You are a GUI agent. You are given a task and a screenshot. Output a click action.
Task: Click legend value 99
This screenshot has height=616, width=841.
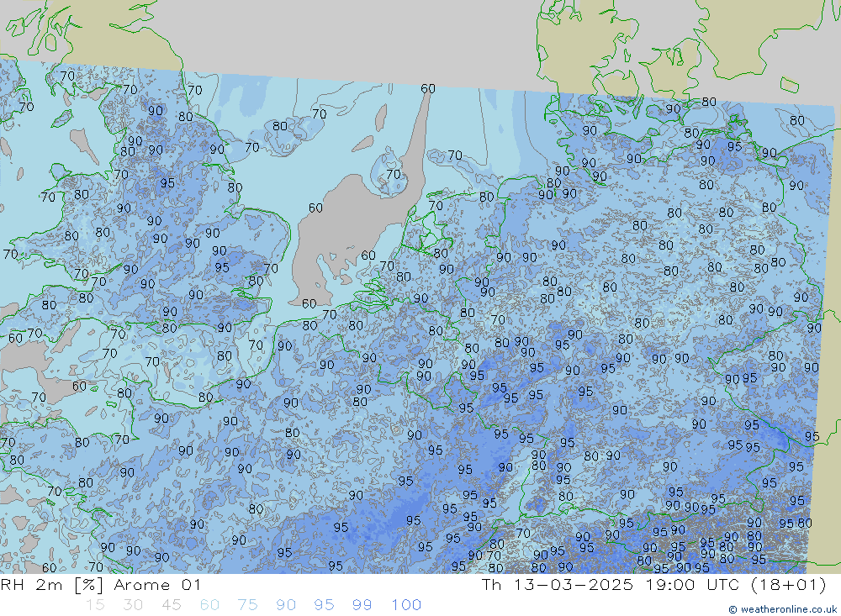[362, 605]
